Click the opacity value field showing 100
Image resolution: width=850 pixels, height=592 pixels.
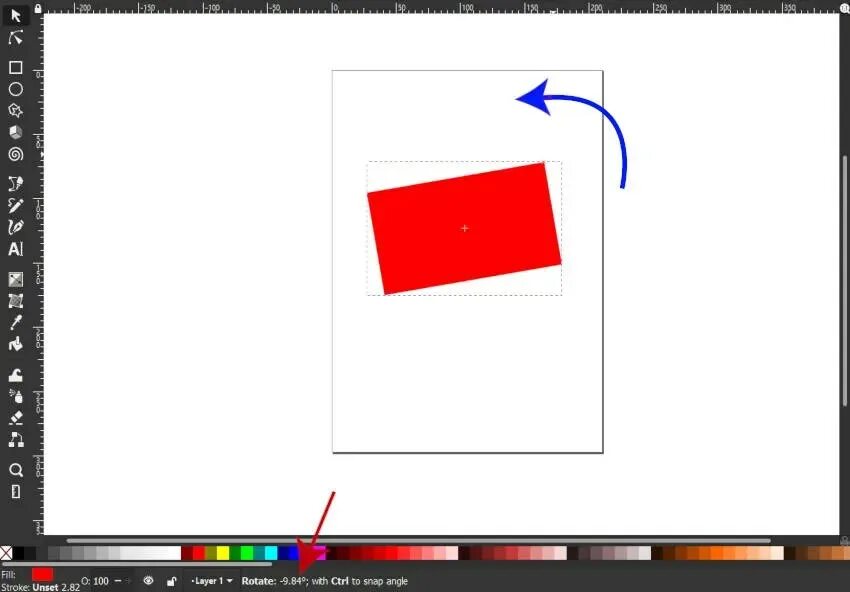[101, 581]
